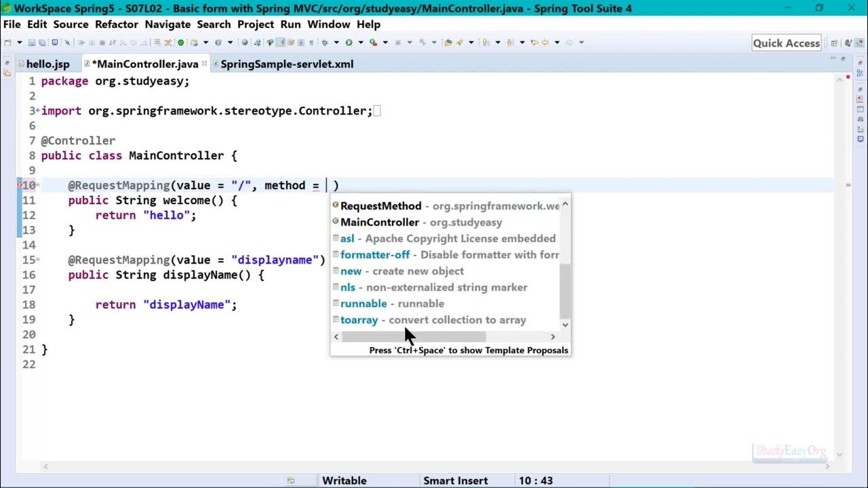Go to Previous Annotation icon
The height and width of the screenshot is (488, 868).
[510, 43]
